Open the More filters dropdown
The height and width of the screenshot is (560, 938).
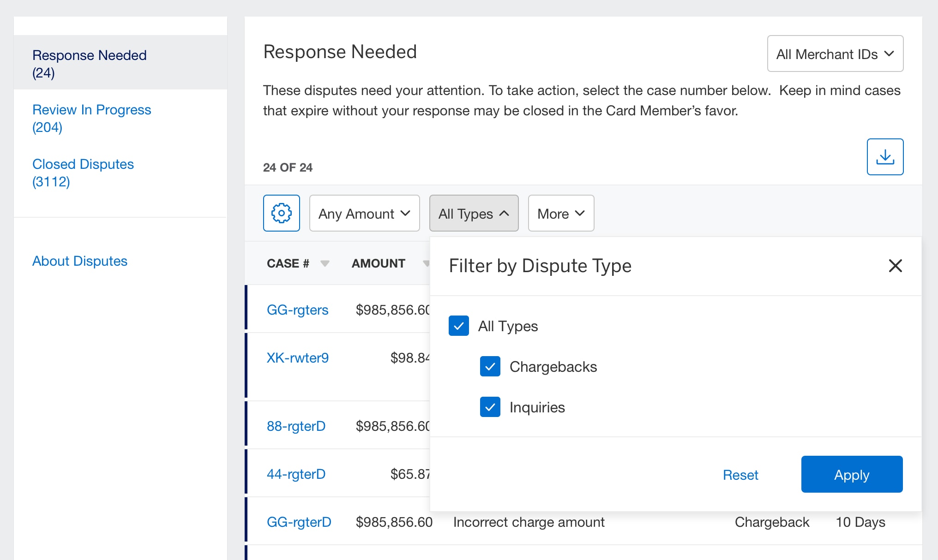pyautogui.click(x=560, y=214)
